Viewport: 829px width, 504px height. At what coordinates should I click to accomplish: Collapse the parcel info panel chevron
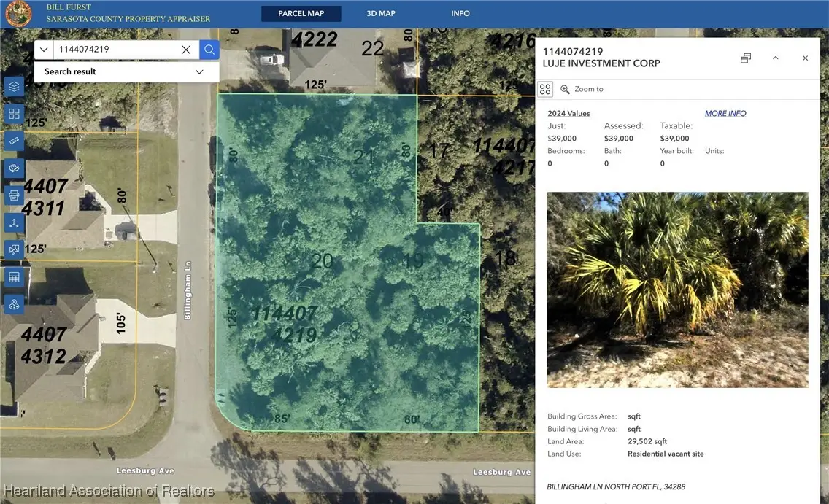click(776, 58)
